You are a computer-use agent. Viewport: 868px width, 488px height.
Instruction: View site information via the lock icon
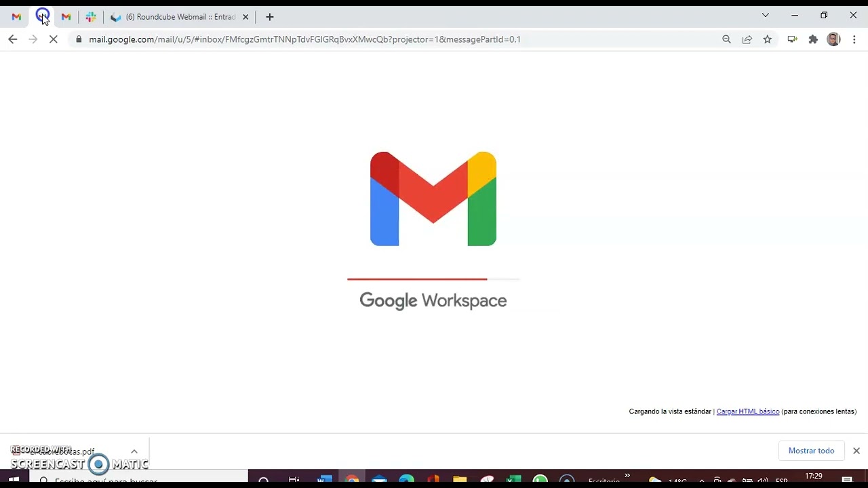pos(79,39)
